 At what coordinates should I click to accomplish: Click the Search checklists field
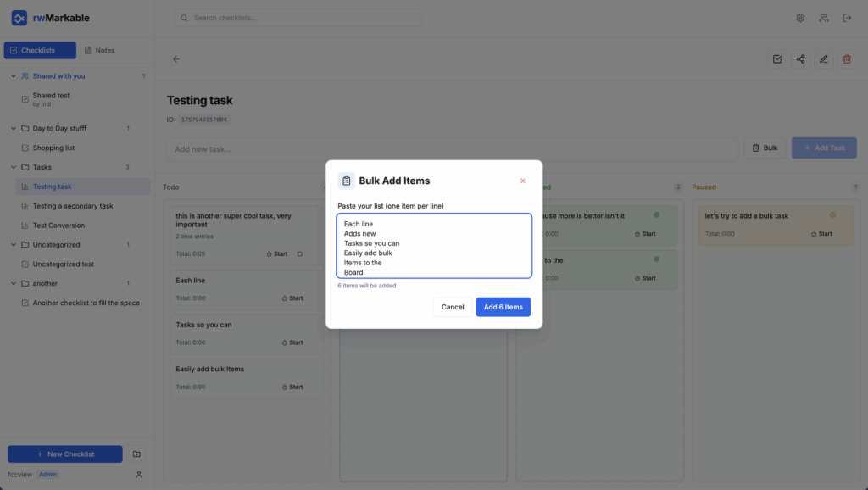pos(287,18)
